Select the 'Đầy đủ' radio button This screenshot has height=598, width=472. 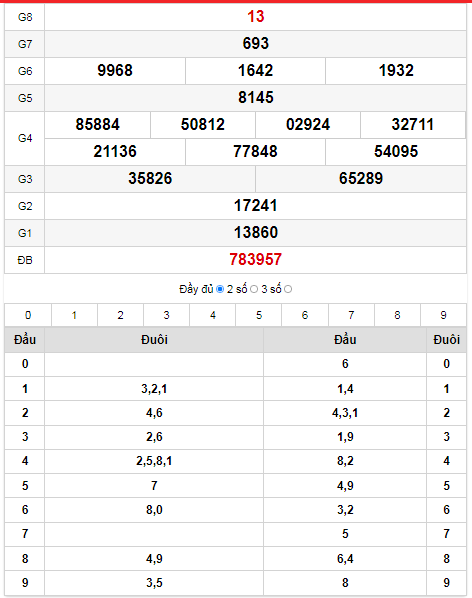tap(220, 289)
